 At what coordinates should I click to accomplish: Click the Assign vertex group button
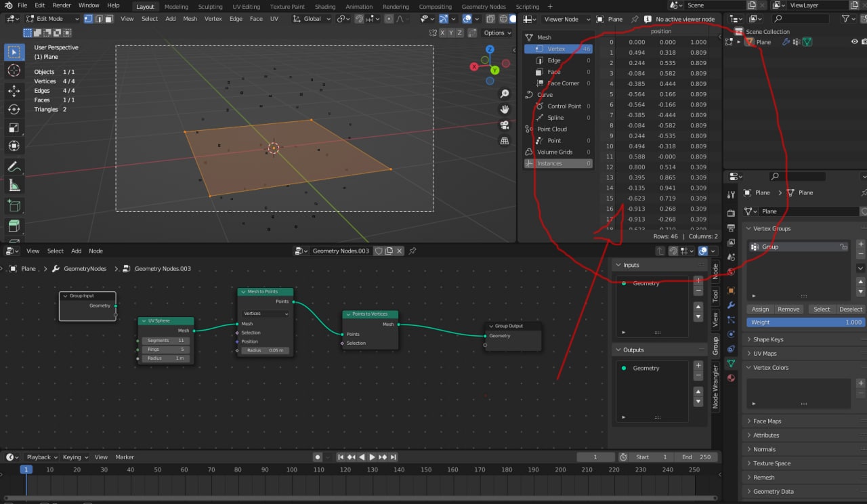pos(760,309)
